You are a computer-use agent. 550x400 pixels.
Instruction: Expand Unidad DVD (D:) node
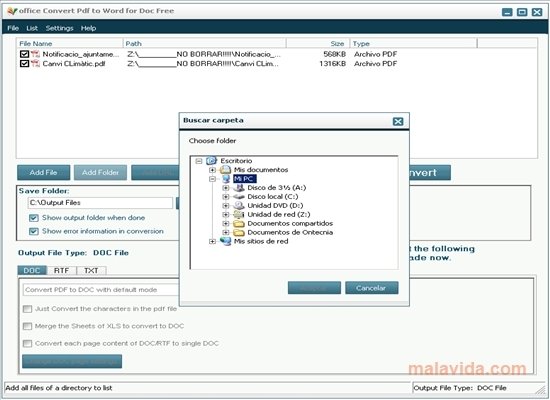click(x=226, y=206)
